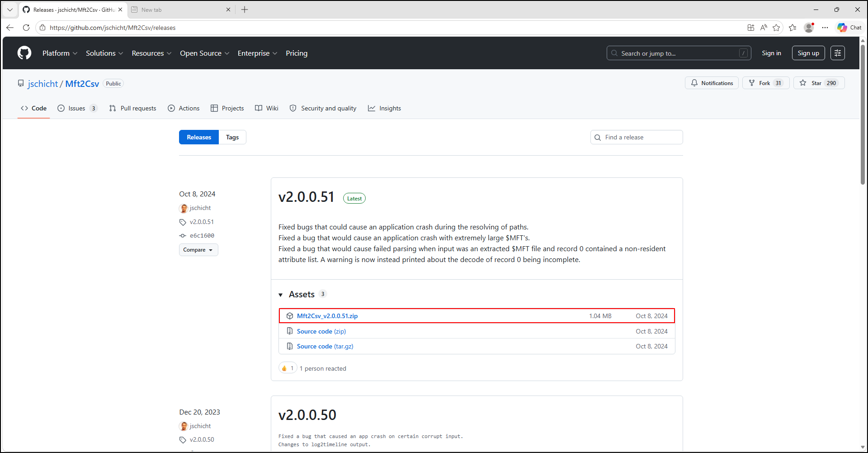
Task: Open commit e6c1600
Action: coord(202,235)
